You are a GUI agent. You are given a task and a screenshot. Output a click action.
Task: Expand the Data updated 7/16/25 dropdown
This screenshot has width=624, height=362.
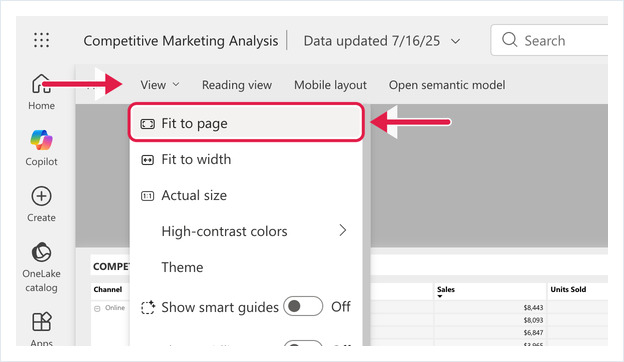456,41
